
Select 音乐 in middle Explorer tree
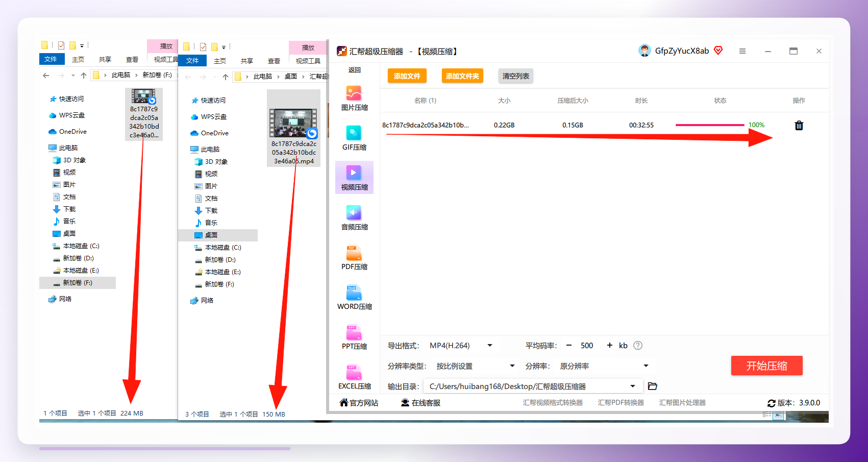click(206, 223)
